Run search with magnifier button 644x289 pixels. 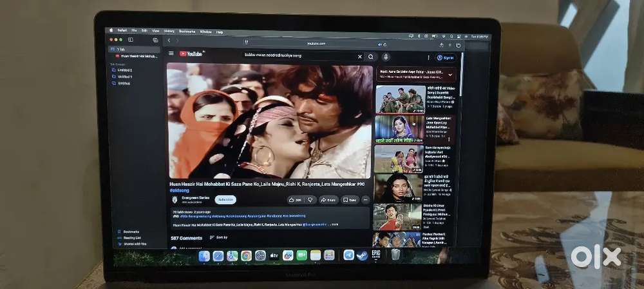370,57
